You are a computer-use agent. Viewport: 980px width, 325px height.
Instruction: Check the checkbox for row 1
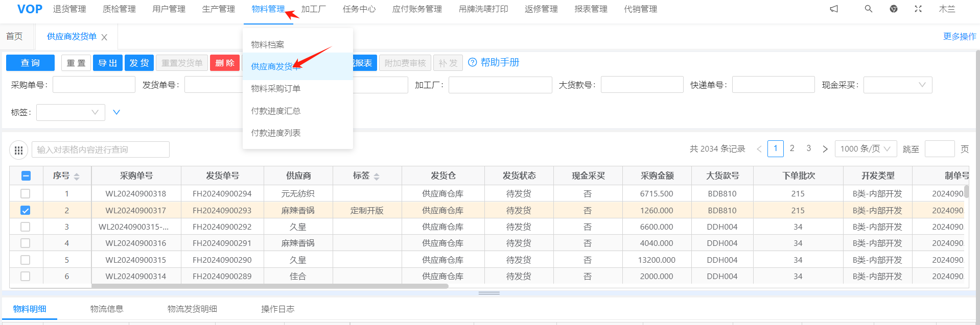pyautogui.click(x=26, y=194)
